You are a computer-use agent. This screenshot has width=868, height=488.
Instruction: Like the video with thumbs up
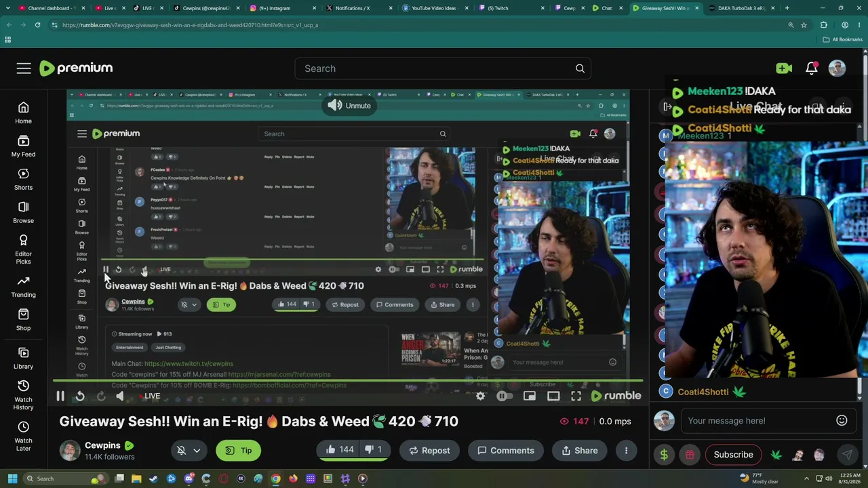tap(341, 450)
